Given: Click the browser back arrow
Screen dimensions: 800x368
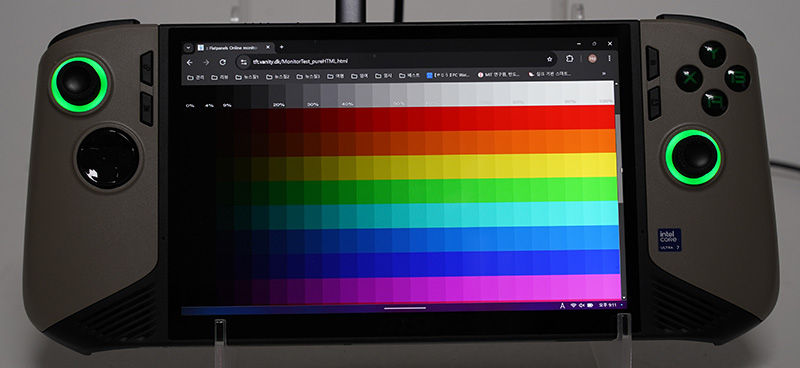Looking at the screenshot, I should coord(190,62).
